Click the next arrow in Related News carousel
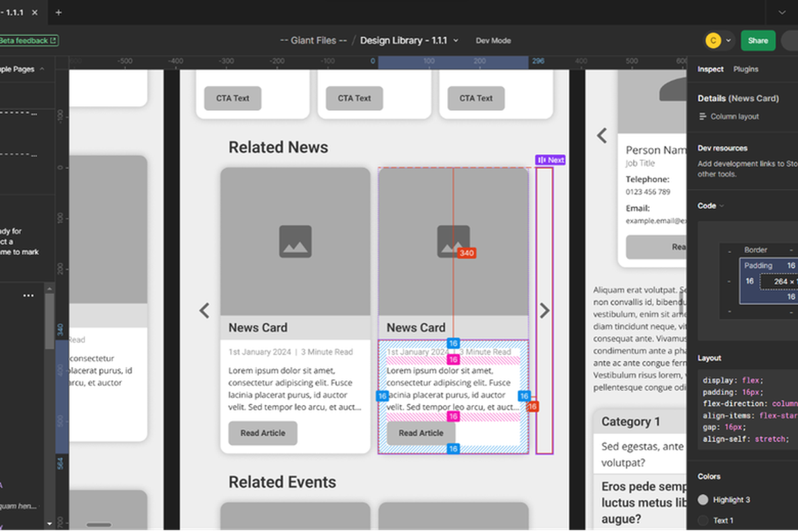 tap(544, 311)
